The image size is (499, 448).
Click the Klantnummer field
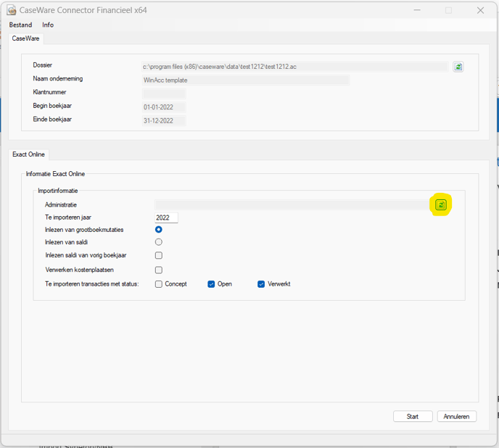164,94
